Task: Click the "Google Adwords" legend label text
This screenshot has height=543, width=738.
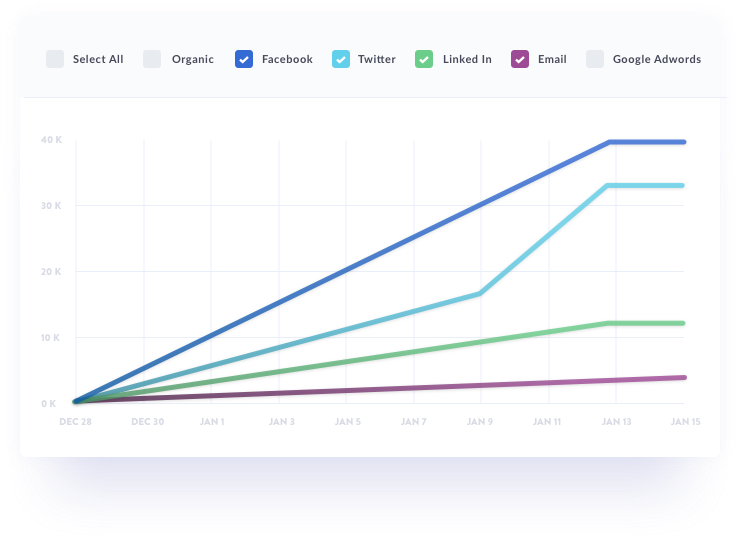Action: (x=656, y=59)
